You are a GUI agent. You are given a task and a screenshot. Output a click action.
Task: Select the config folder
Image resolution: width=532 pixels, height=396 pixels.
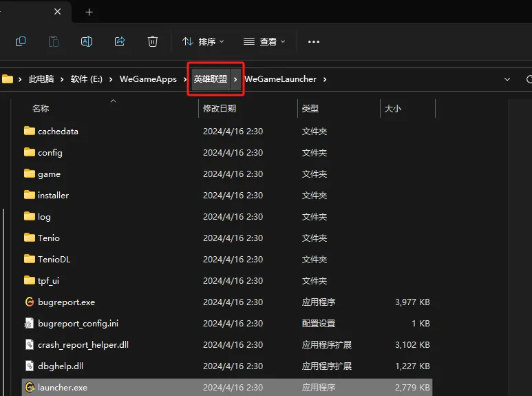point(227,152)
